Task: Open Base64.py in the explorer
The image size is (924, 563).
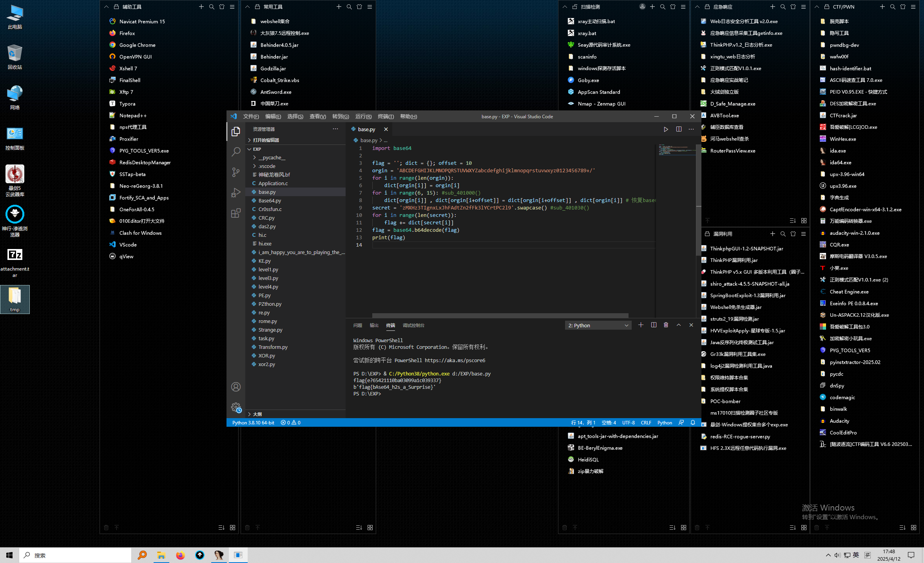Action: click(x=270, y=200)
